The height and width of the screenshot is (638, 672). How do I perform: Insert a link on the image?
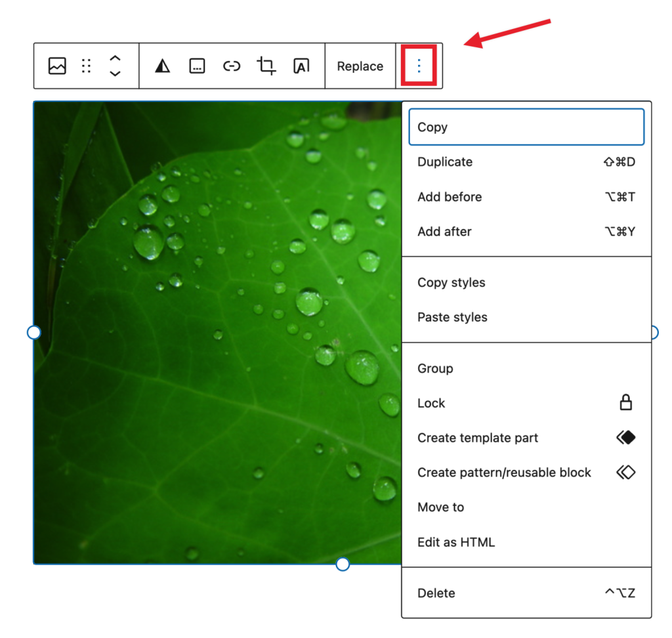[232, 66]
